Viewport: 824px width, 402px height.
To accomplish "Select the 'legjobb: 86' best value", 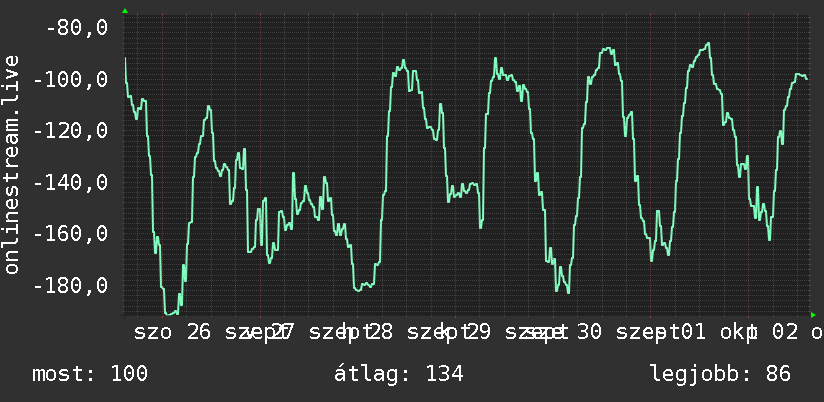I will (720, 374).
